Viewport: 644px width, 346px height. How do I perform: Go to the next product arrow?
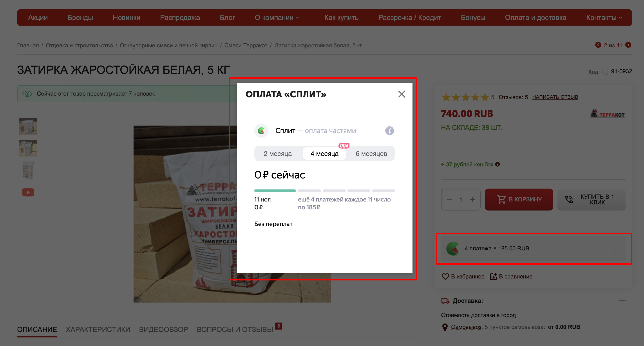[628, 45]
